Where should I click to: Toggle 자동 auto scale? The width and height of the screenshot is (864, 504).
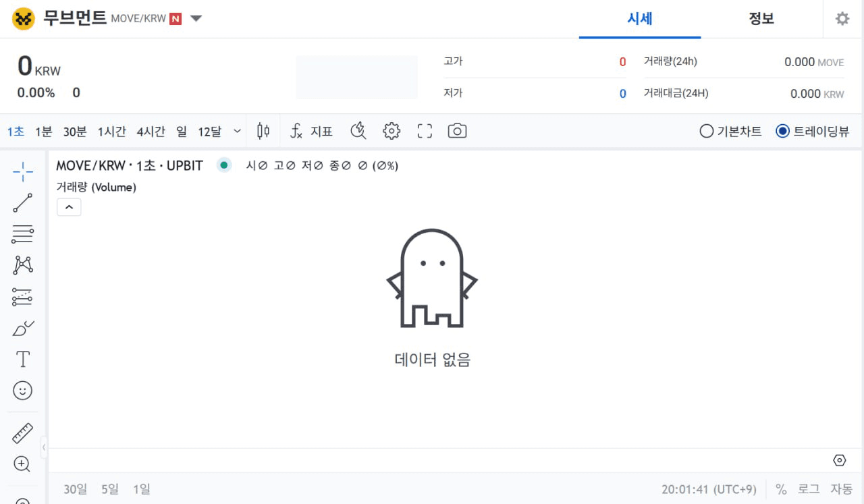(x=842, y=489)
